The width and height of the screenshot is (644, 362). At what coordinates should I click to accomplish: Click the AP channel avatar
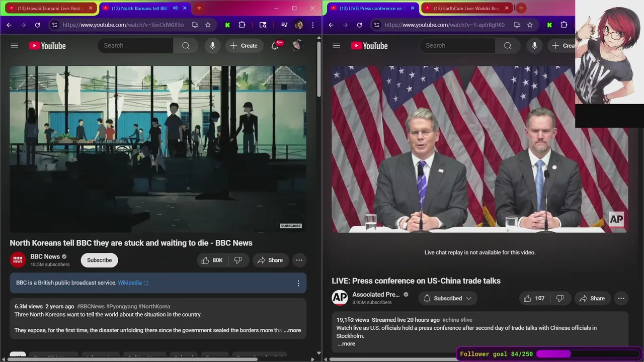[340, 298]
